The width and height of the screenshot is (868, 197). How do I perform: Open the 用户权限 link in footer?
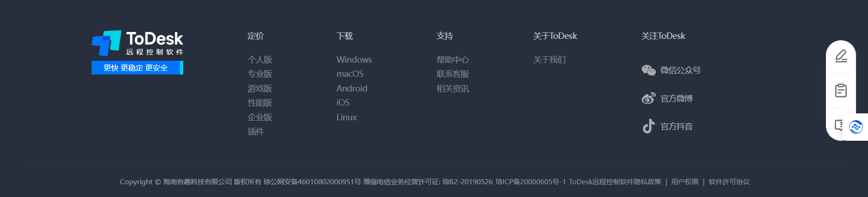tap(685, 182)
